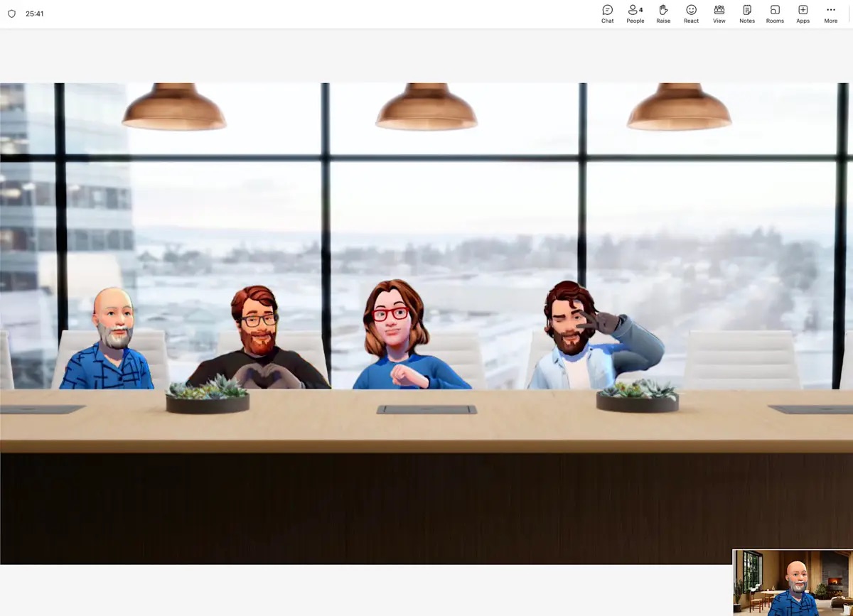853x616 pixels.
Task: Open the React emoji options
Action: (x=691, y=13)
